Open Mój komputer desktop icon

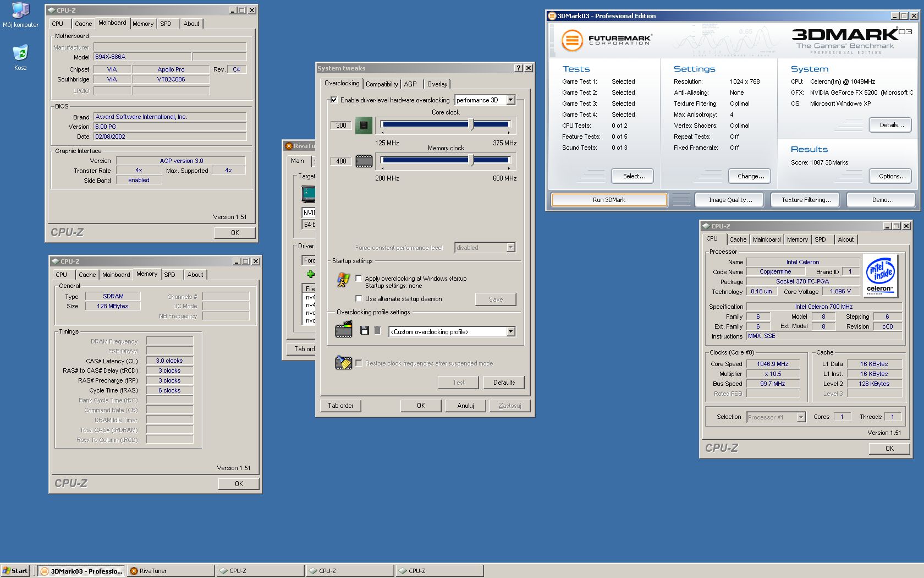[x=20, y=15]
